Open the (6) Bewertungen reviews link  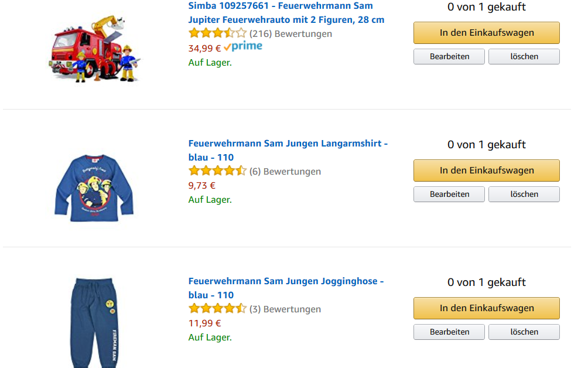[285, 172]
